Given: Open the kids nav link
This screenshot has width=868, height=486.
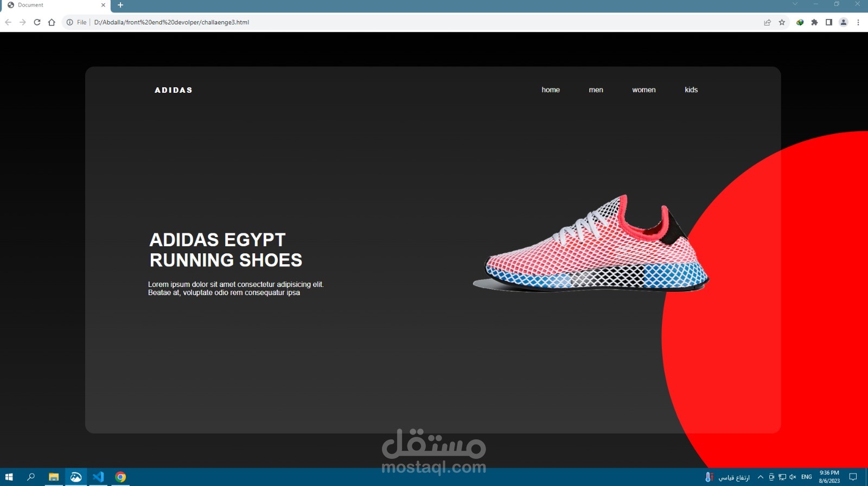Looking at the screenshot, I should coord(691,90).
